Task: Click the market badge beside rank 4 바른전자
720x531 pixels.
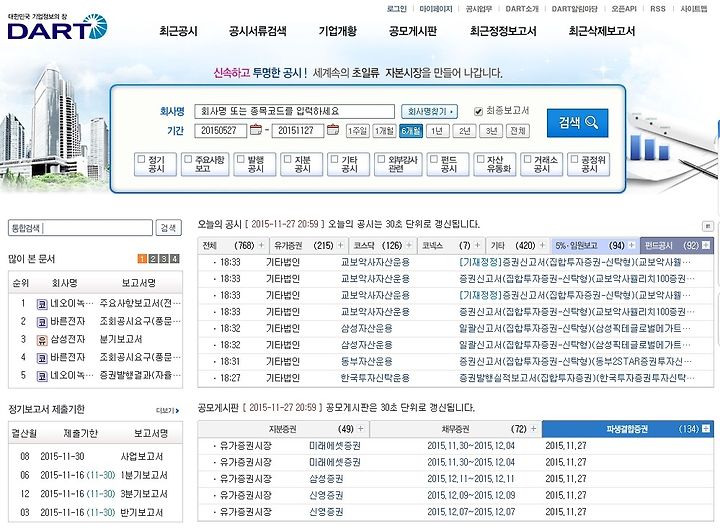Action: coord(42,358)
